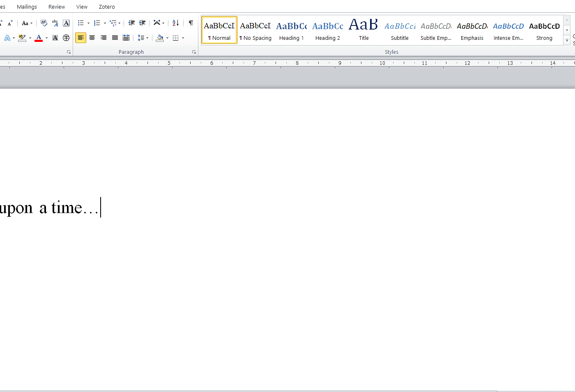Click the Sort A-Z icon
575x392 pixels.
click(x=175, y=23)
